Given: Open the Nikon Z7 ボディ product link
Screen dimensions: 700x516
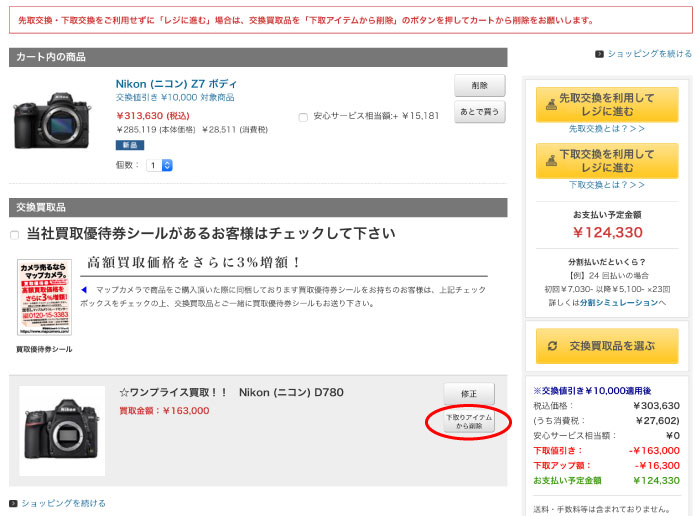Looking at the screenshot, I should tap(176, 83).
